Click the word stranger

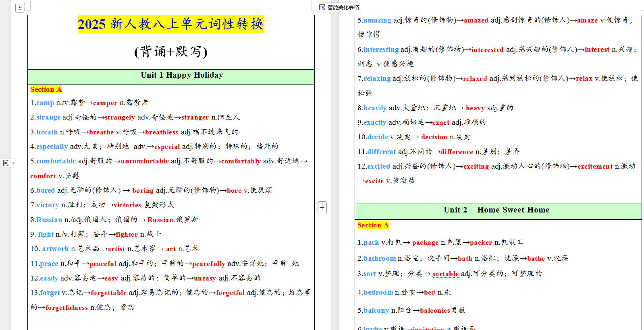tap(195, 118)
